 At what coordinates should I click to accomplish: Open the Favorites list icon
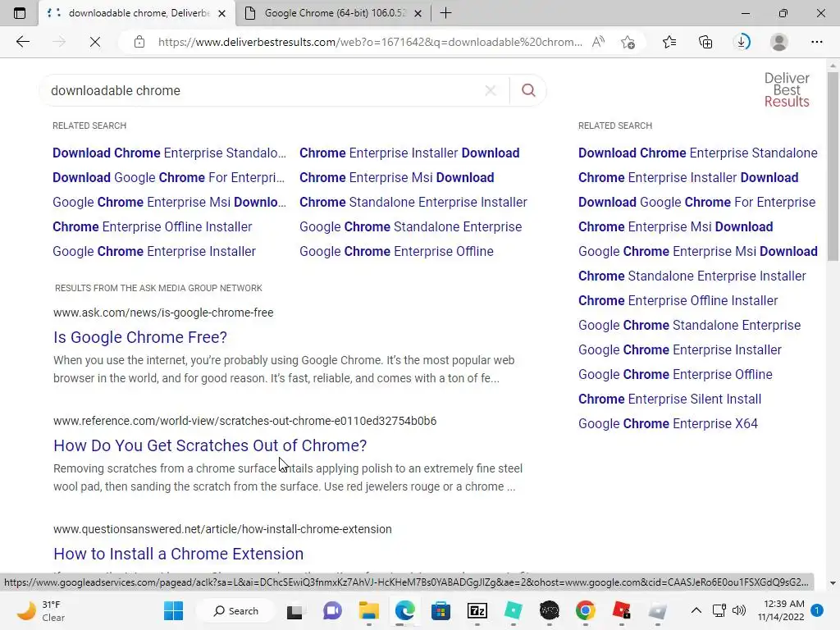pyautogui.click(x=669, y=42)
